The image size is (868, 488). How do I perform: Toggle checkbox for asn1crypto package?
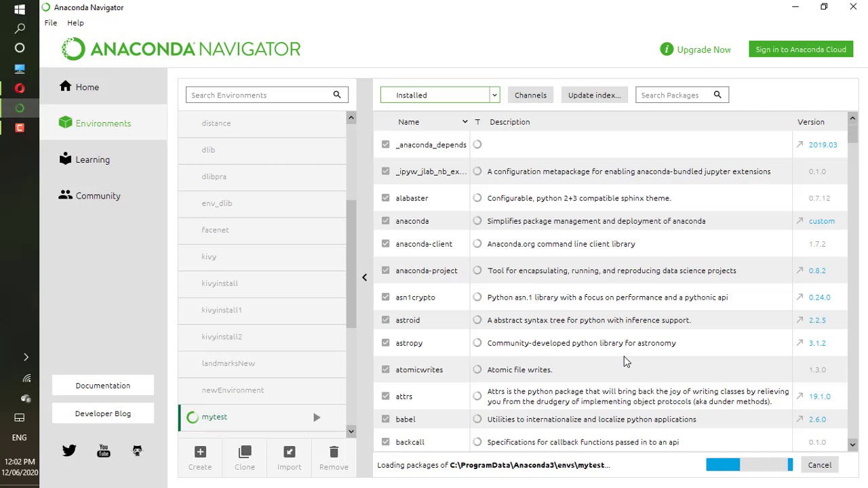386,297
